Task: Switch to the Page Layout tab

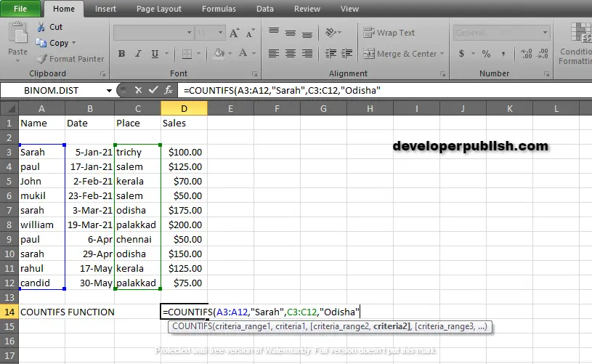Action: click(159, 9)
